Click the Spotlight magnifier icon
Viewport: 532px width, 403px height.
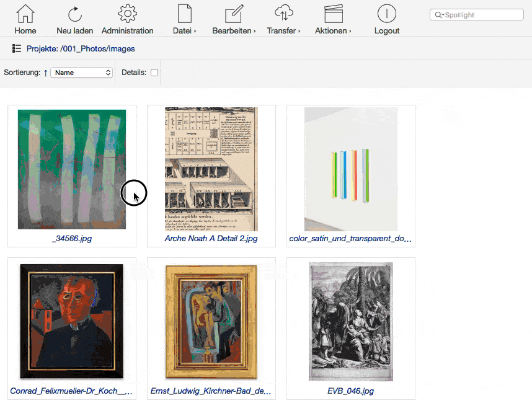pyautogui.click(x=438, y=15)
